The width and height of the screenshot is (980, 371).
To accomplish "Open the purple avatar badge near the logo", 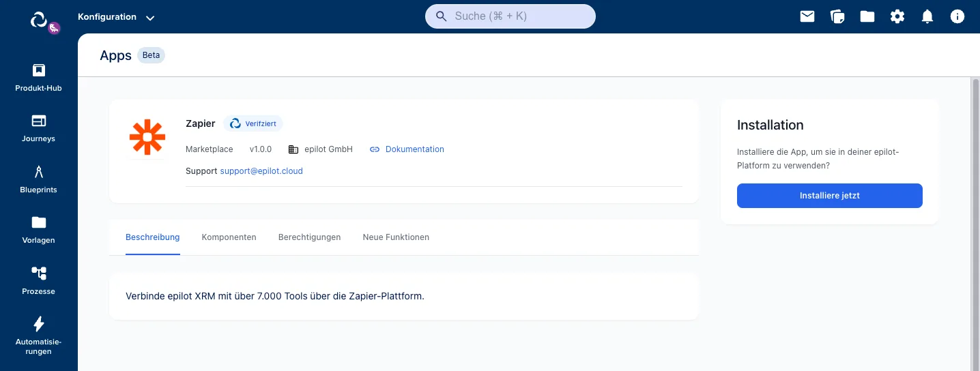I will point(55,28).
